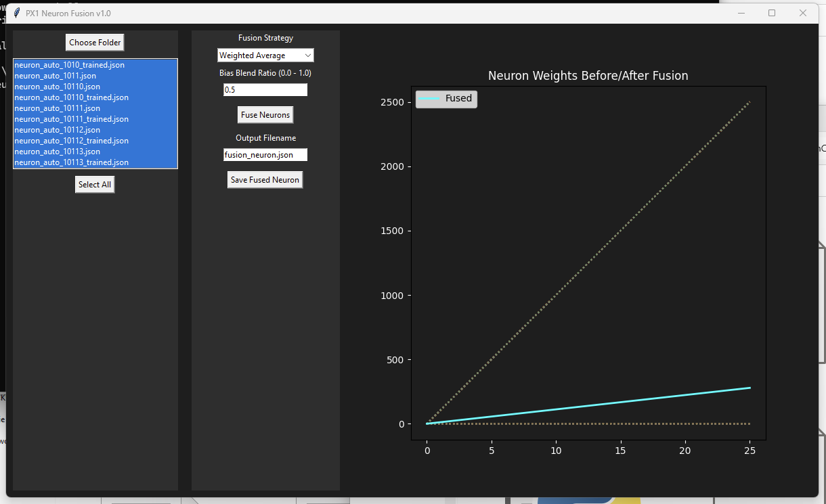This screenshot has width=826, height=504.
Task: Open the Fusion Strategy dropdown
Action: pos(265,55)
